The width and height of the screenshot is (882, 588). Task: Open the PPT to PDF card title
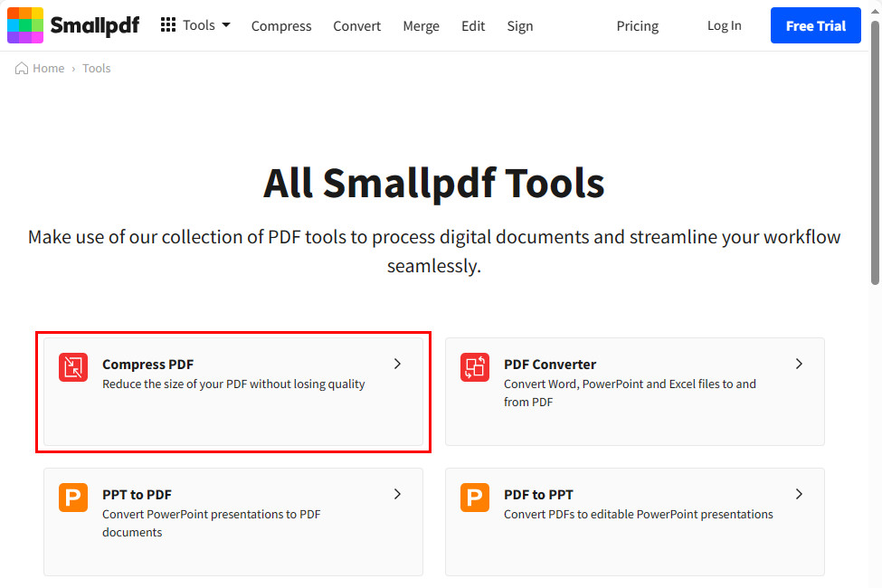click(x=137, y=495)
